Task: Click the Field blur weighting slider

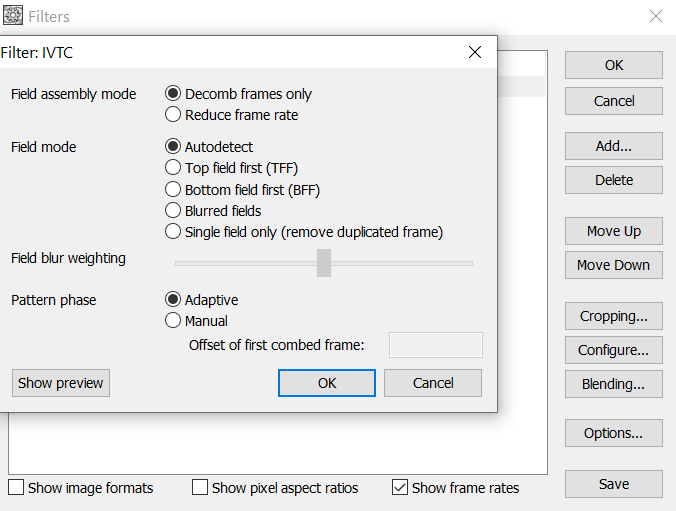Action: click(324, 263)
